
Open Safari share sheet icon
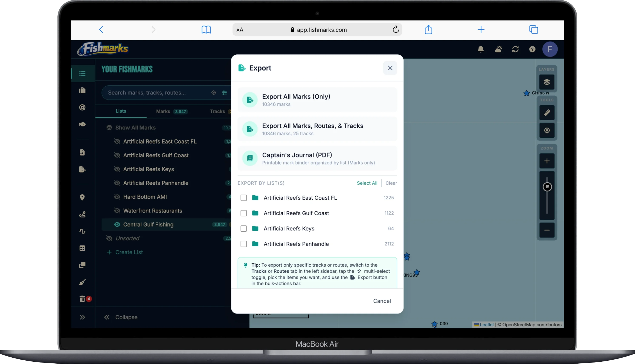coord(428,30)
